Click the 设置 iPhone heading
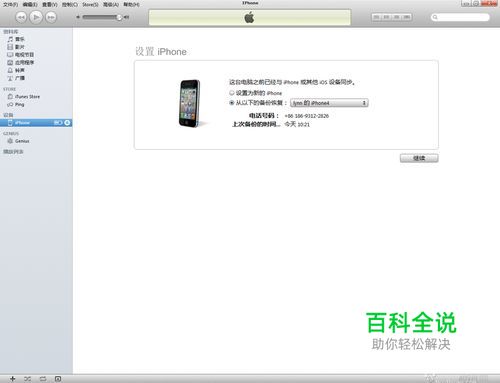Viewport: 500px width, 383px height. click(x=161, y=52)
